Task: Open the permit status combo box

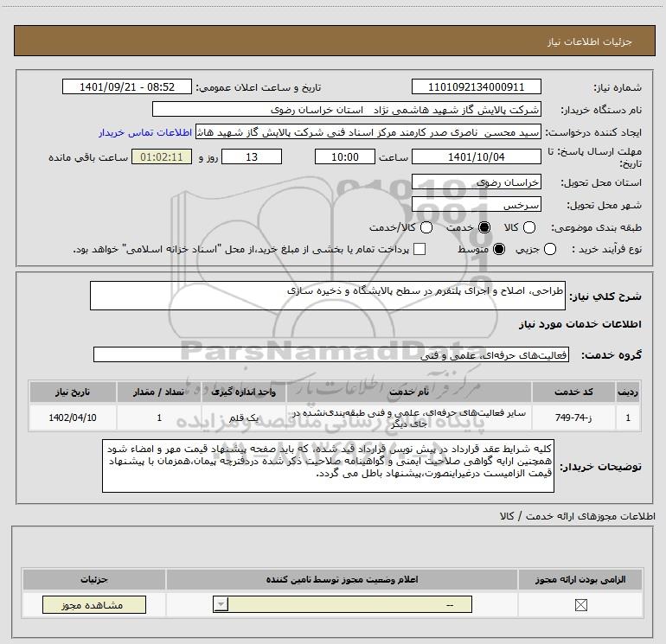Action: [x=343, y=604]
